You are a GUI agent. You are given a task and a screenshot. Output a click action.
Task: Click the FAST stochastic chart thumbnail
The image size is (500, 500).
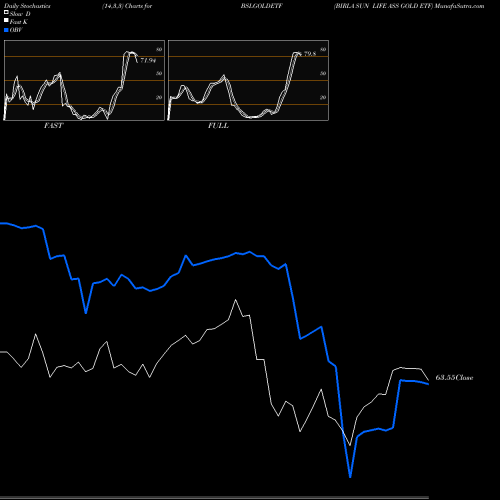pyautogui.click(x=84, y=80)
